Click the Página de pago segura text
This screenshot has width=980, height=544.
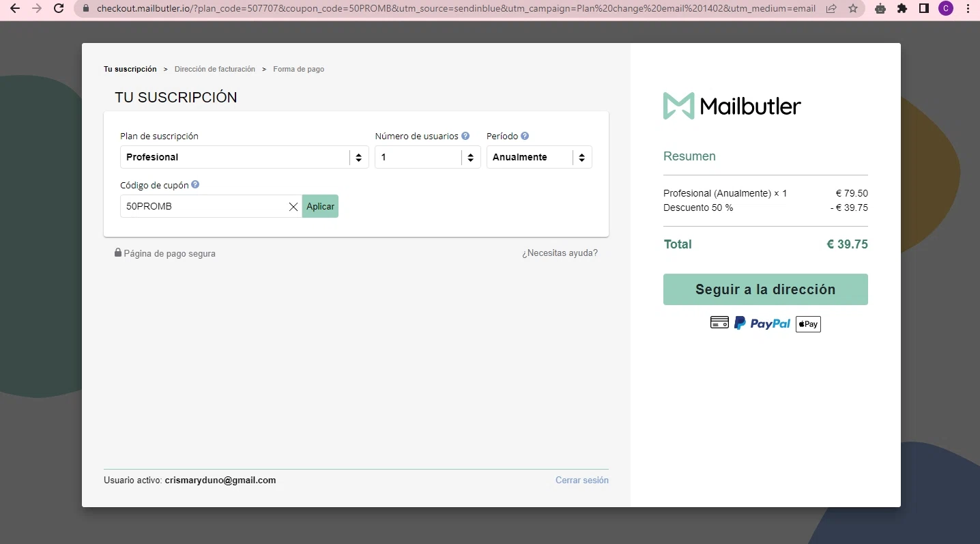(170, 254)
